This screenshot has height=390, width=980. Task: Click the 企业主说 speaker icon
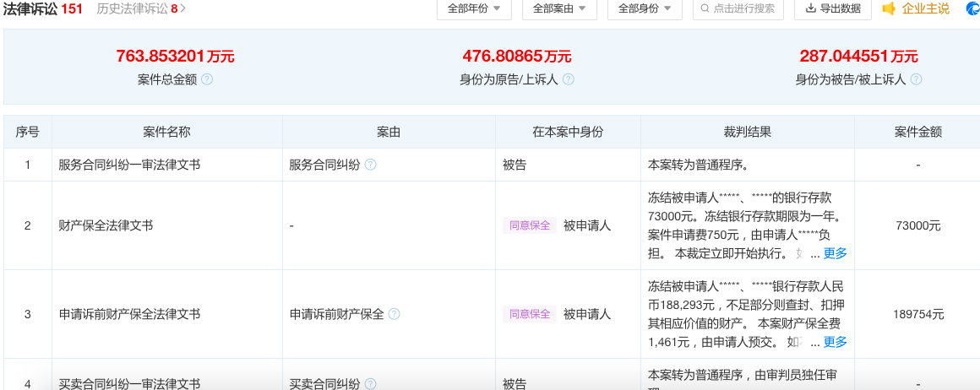pyautogui.click(x=889, y=8)
